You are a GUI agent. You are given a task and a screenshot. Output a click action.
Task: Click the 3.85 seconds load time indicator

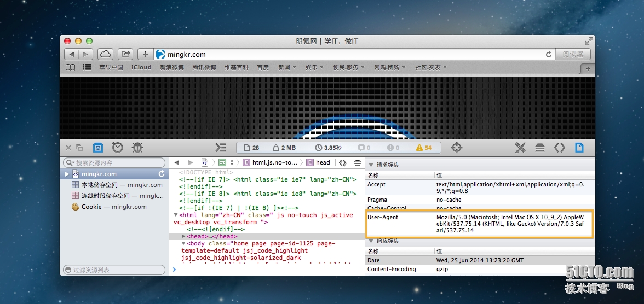coord(328,148)
